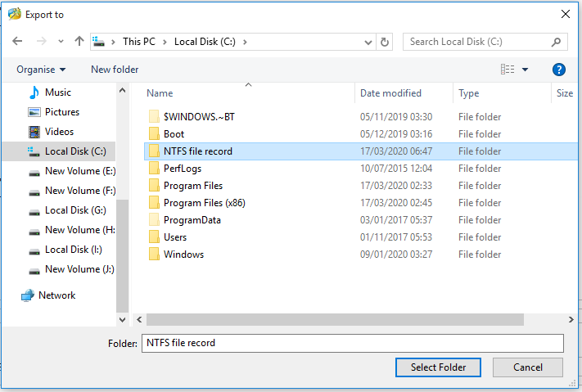Expand the view options dropdown arrow
The image size is (582, 392).
[x=525, y=70]
